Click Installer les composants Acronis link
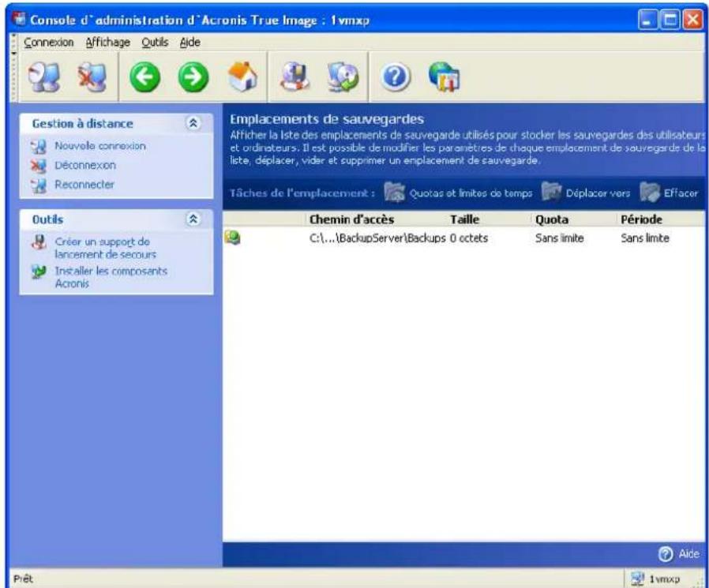Image resolution: width=709 pixels, height=588 pixels. [111, 277]
